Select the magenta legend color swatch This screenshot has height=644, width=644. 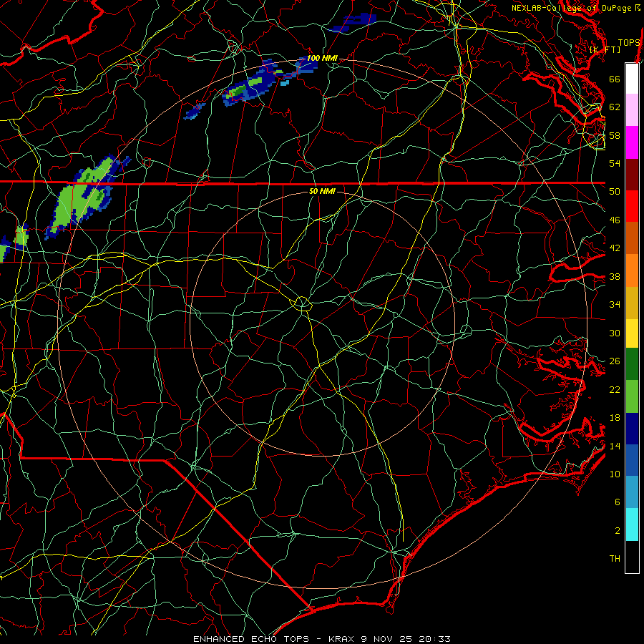632,142
